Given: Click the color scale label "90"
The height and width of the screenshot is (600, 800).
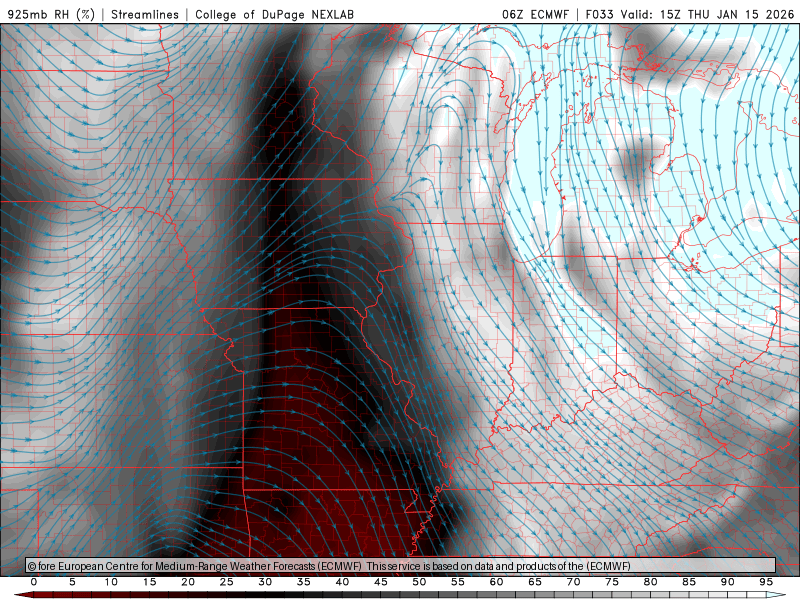Looking at the screenshot, I should coord(728,582).
